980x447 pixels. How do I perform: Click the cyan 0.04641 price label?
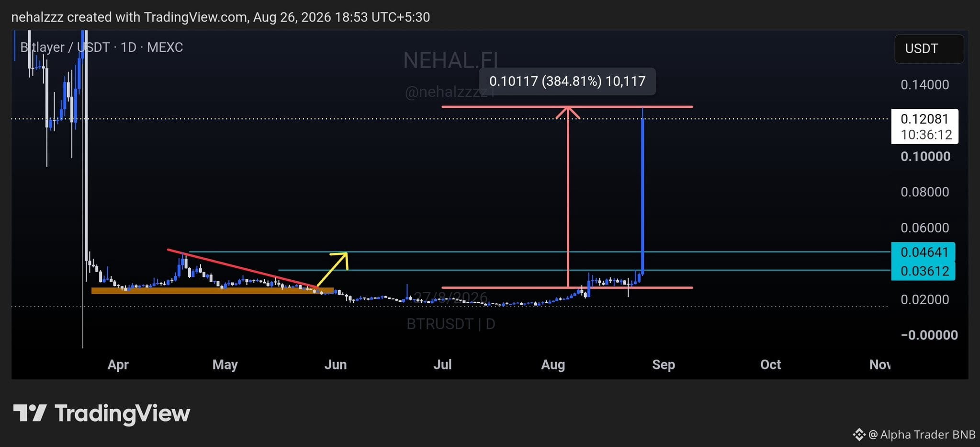point(923,252)
